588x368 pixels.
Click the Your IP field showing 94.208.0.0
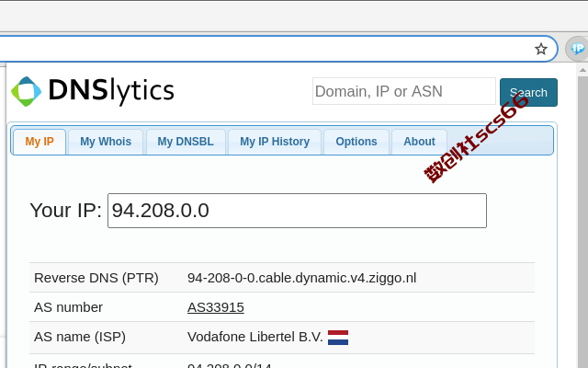click(x=297, y=211)
